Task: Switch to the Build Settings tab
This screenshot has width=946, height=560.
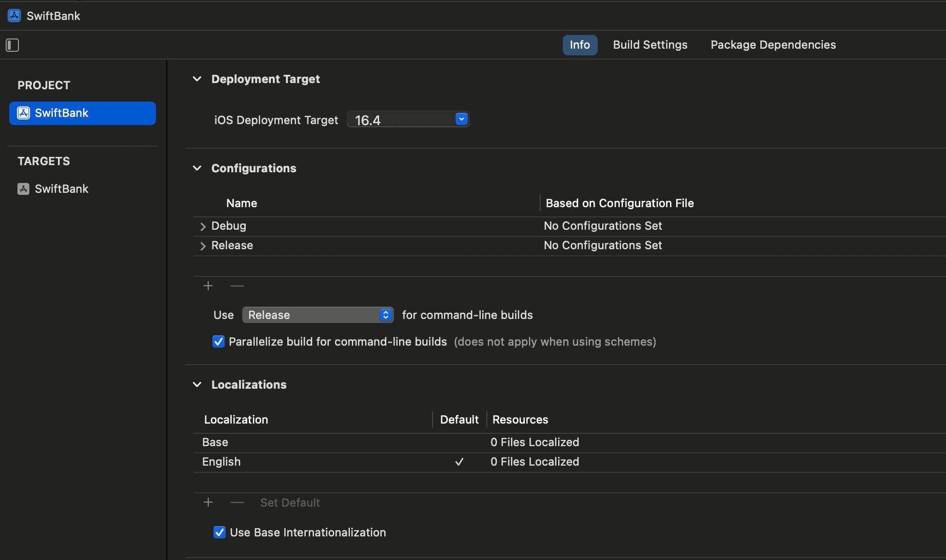Action: coord(650,45)
